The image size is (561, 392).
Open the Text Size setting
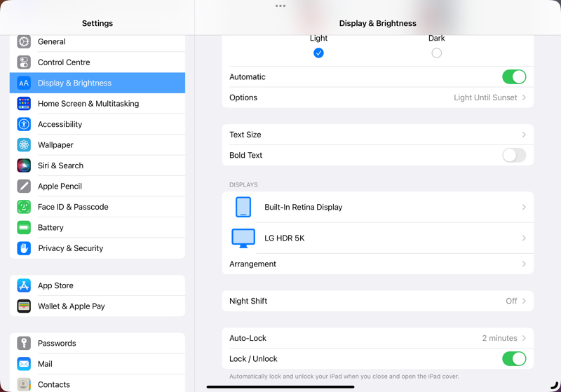pos(377,135)
